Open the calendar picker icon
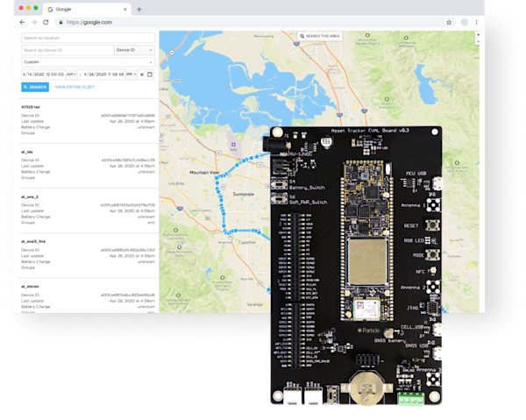Viewport: 526px width, 420px height. click(150, 75)
